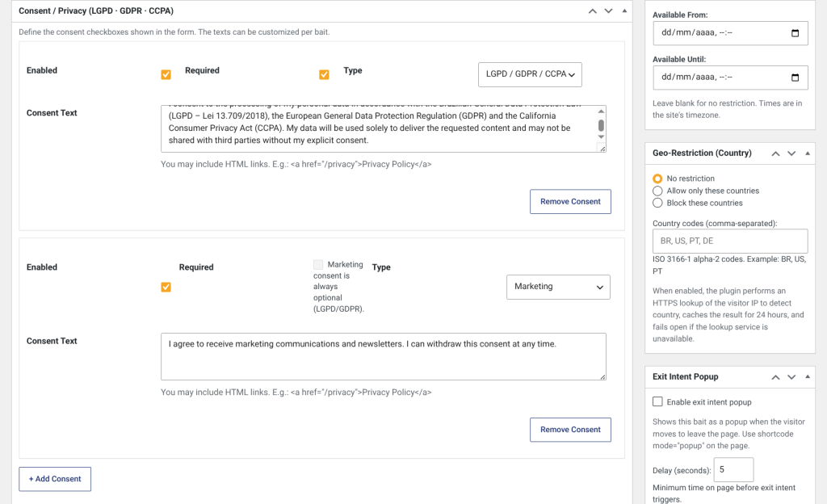This screenshot has width=827, height=504.
Task: Click scroll-up arrow in first consent textarea
Action: tap(601, 111)
